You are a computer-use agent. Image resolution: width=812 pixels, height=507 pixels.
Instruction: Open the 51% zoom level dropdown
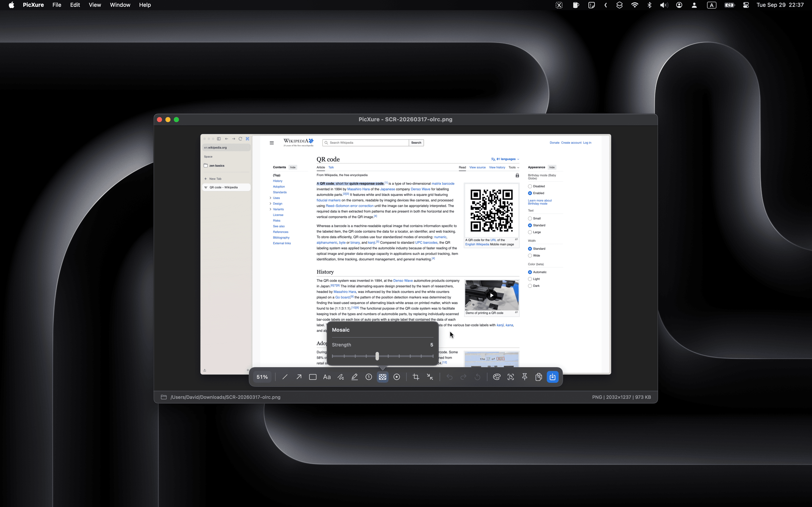(x=262, y=377)
